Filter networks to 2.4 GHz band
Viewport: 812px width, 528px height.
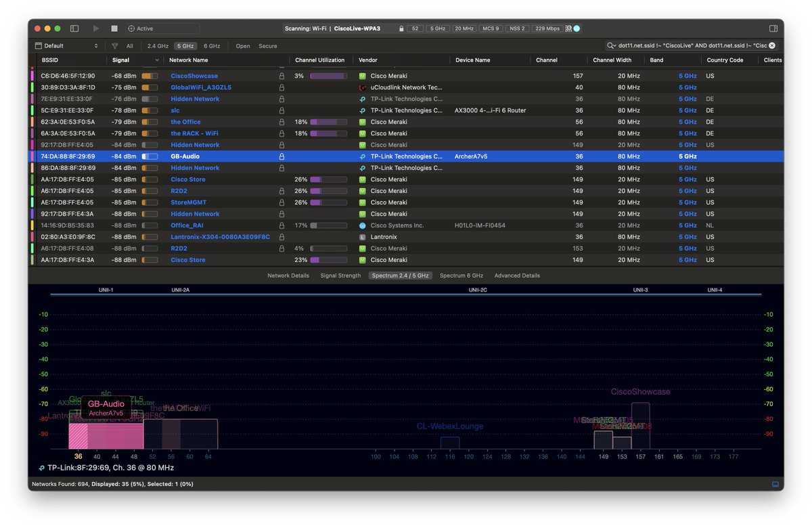click(x=158, y=46)
